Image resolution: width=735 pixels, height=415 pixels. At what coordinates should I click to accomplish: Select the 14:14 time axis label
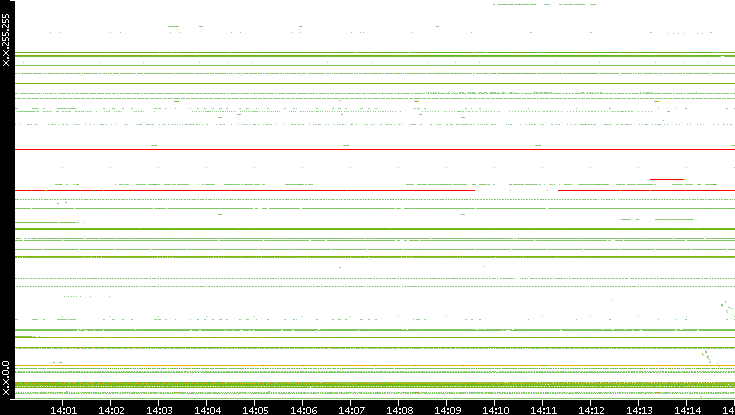[687, 410]
